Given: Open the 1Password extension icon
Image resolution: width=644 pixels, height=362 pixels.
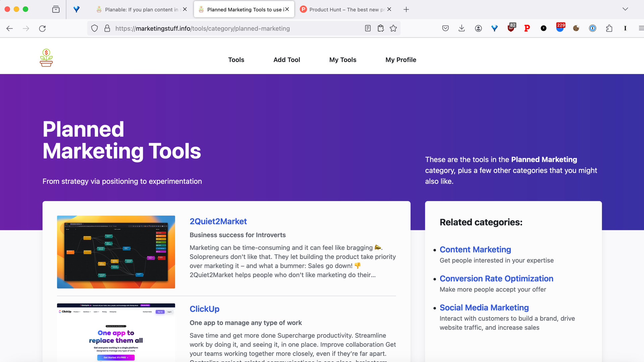Looking at the screenshot, I should pyautogui.click(x=593, y=28).
